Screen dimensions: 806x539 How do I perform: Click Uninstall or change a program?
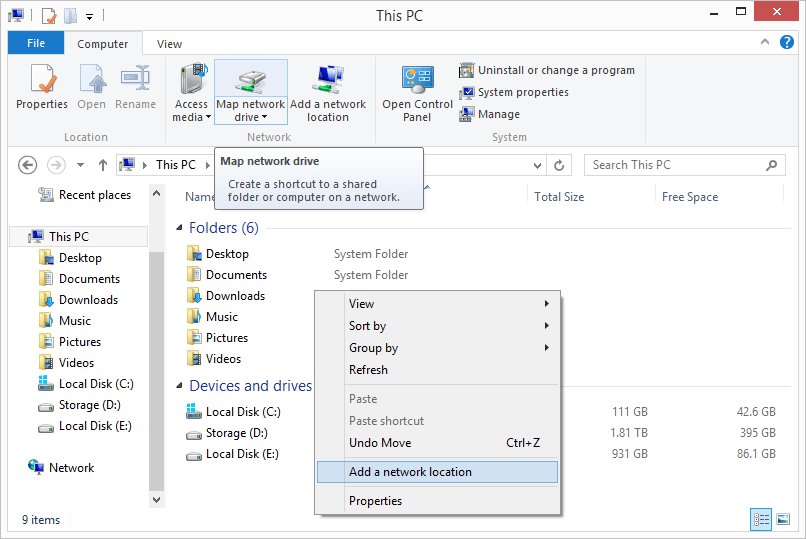click(x=547, y=70)
